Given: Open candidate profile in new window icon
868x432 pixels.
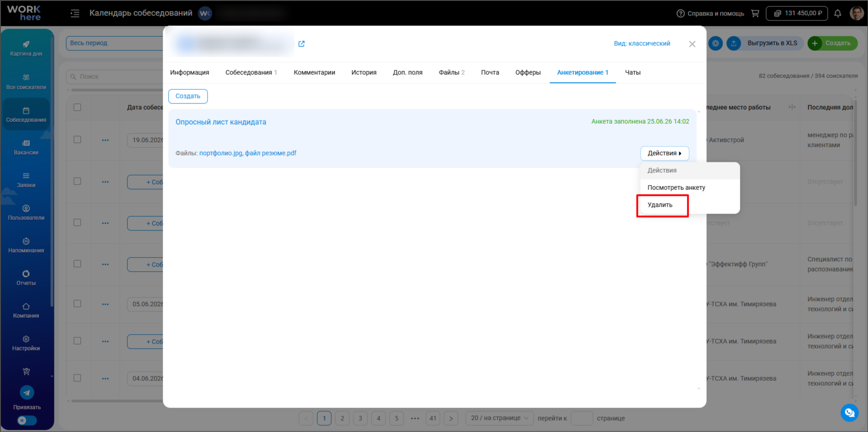Looking at the screenshot, I should pos(302,44).
